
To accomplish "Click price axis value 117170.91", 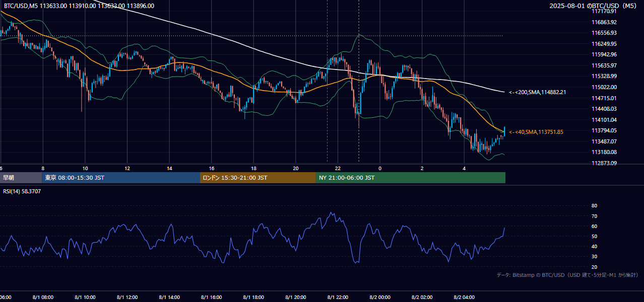I will coord(604,11).
